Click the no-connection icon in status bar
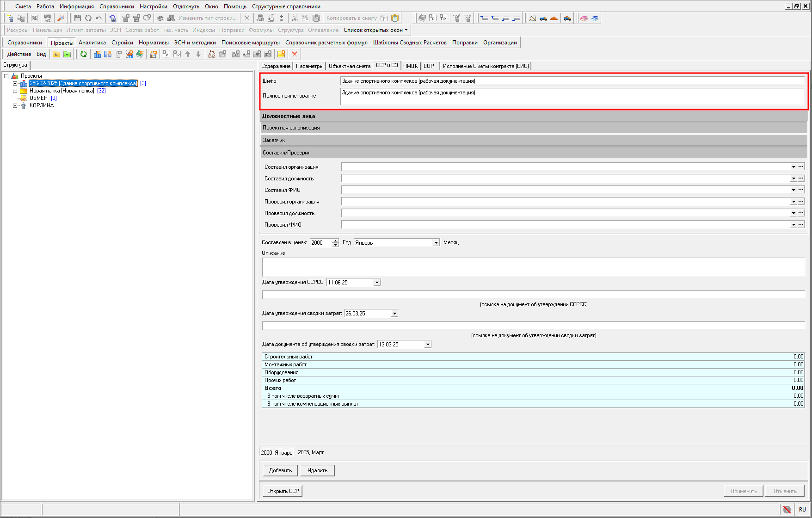Image resolution: width=812 pixels, height=518 pixels. [x=787, y=509]
